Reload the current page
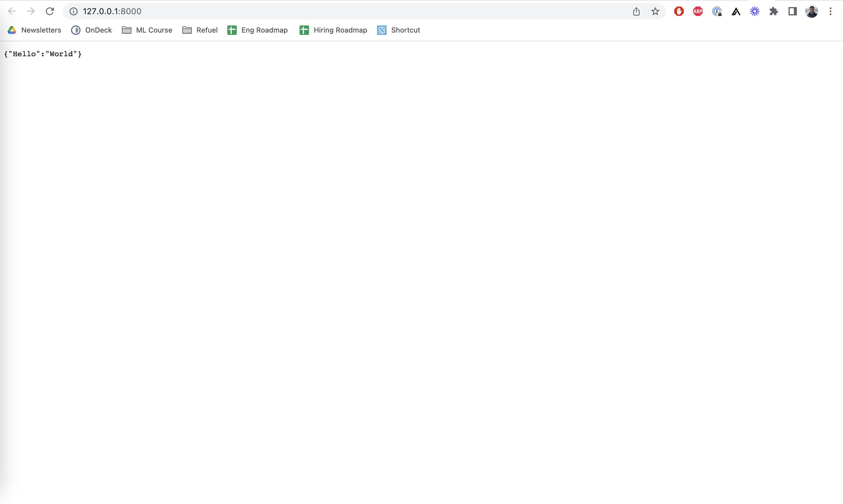The height and width of the screenshot is (504, 843). pos(50,11)
